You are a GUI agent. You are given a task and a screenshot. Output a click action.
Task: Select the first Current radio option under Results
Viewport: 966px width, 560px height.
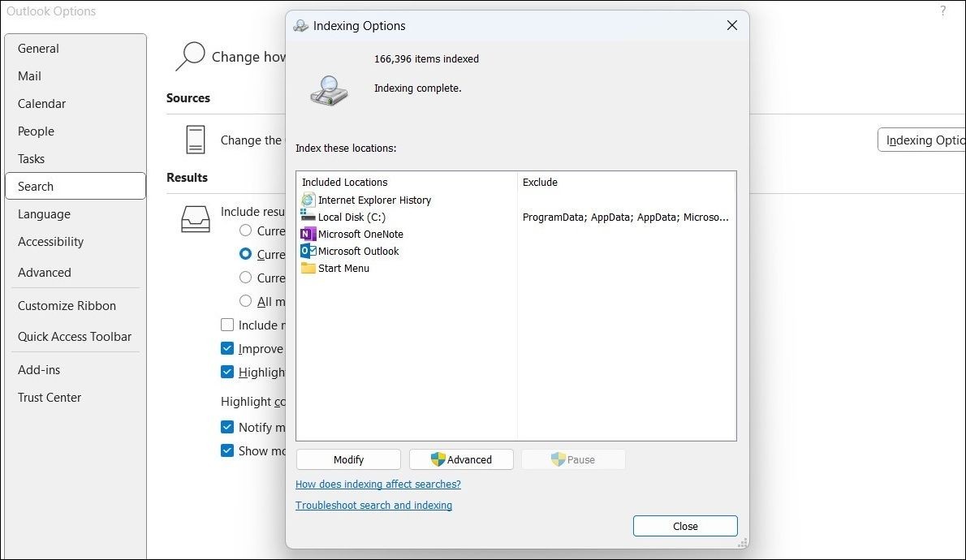[245, 230]
